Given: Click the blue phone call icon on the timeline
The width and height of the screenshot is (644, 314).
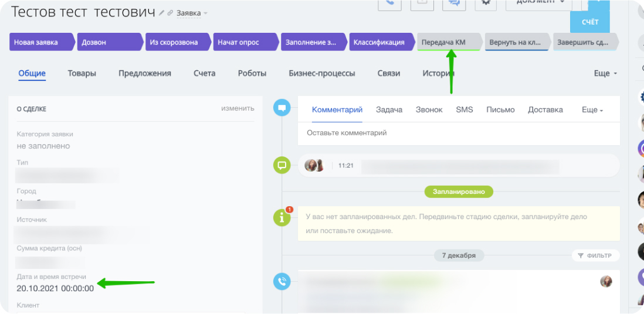Looking at the screenshot, I should 282,282.
